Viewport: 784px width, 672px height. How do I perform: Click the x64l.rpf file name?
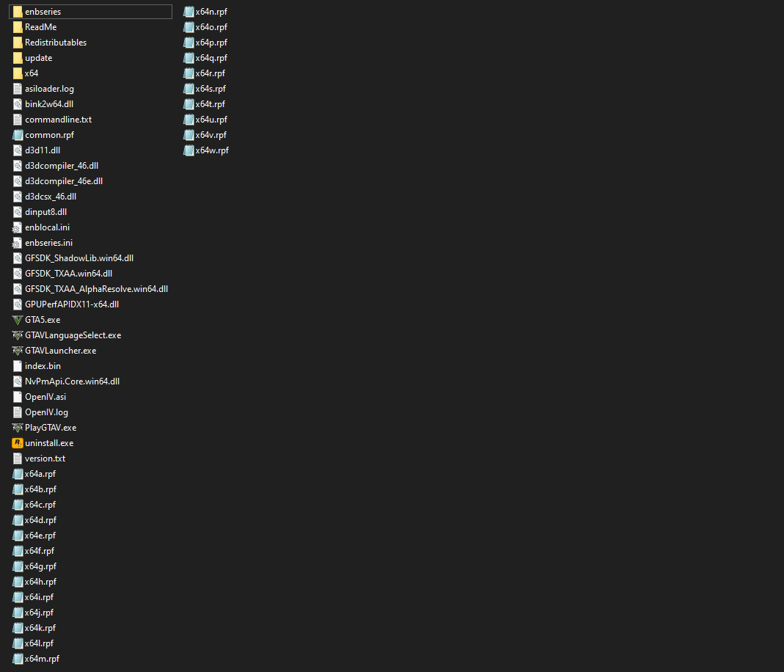pos(39,643)
